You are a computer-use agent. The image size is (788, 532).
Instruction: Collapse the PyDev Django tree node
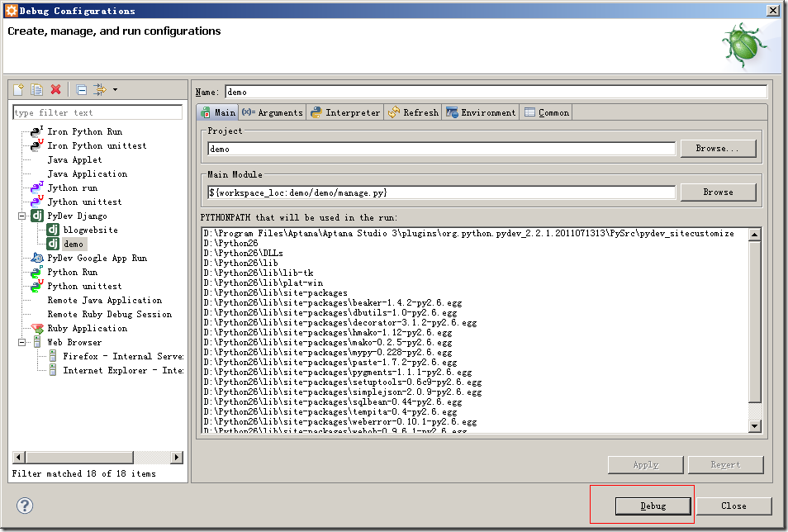(x=22, y=216)
